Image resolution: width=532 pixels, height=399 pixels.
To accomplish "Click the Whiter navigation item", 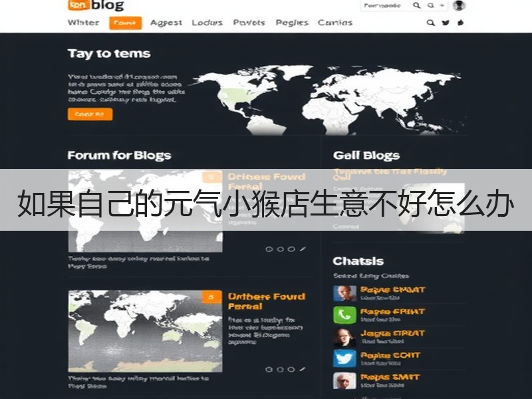I will [84, 23].
